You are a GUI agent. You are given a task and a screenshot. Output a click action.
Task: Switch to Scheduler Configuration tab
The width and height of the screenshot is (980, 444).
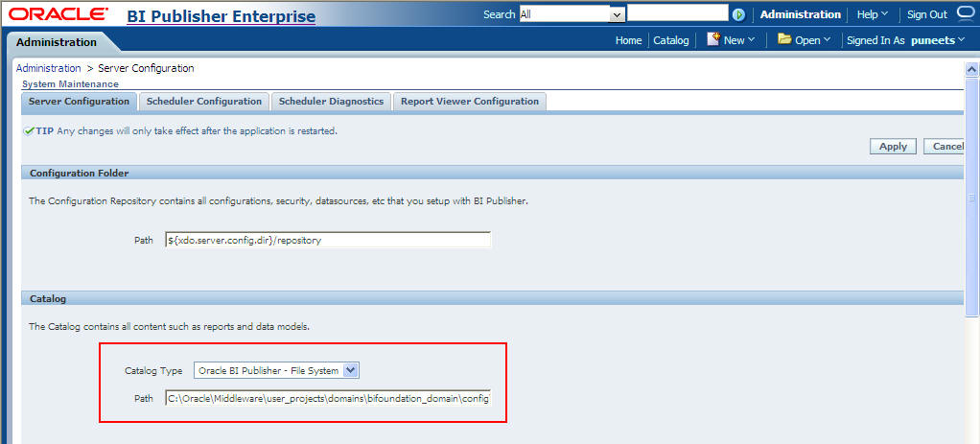point(203,102)
